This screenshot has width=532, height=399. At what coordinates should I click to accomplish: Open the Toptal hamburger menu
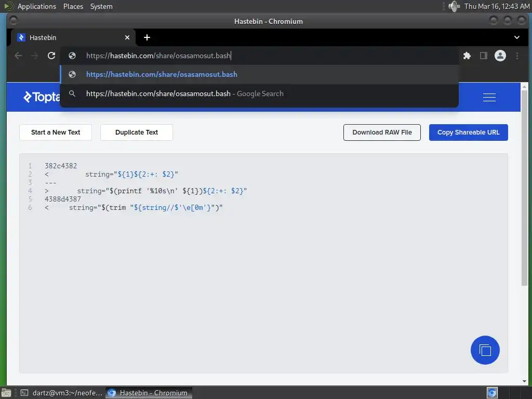pos(489,97)
